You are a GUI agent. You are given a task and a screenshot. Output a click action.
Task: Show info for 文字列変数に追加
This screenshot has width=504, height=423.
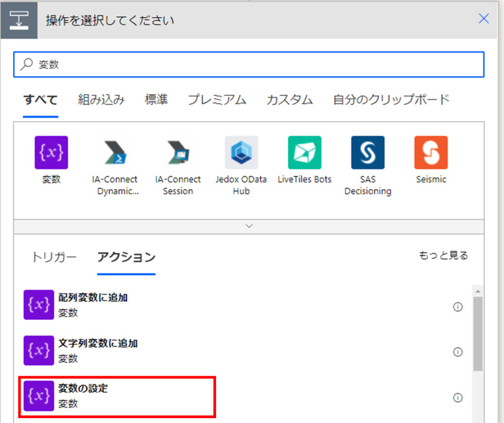458,352
